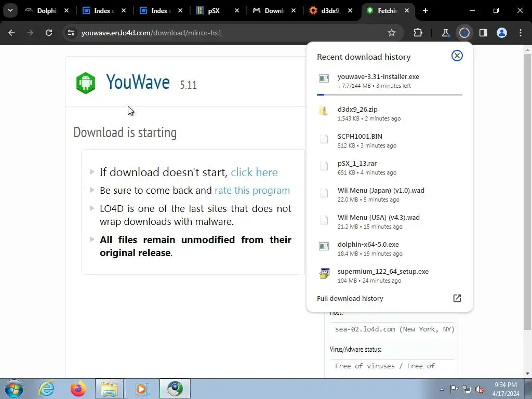532x399 pixels.
Task: Click the dolphin-x64-5.0.exe file icon
Action: click(x=324, y=246)
